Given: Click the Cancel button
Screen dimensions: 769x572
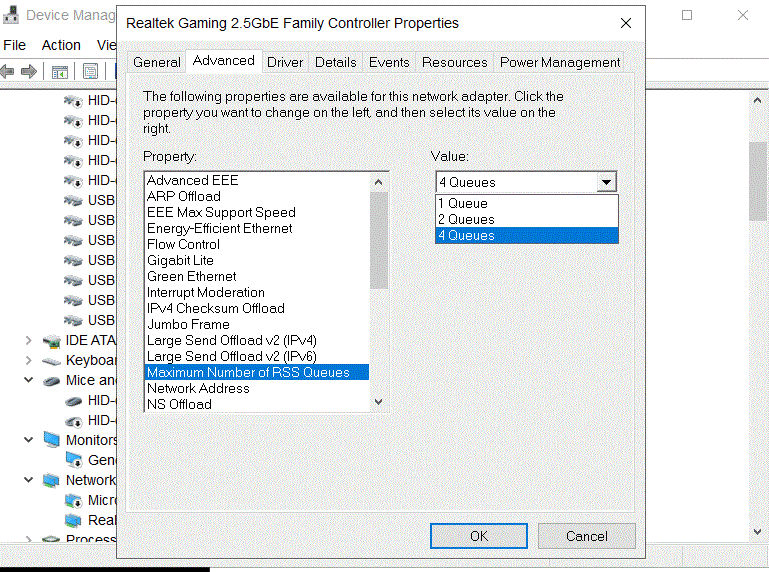Looking at the screenshot, I should coord(586,536).
